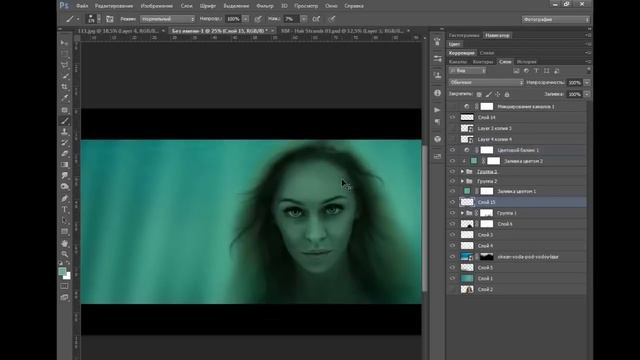Viewport: 640px width, 360px height.
Task: Select the History Brush tool
Action: [64, 143]
